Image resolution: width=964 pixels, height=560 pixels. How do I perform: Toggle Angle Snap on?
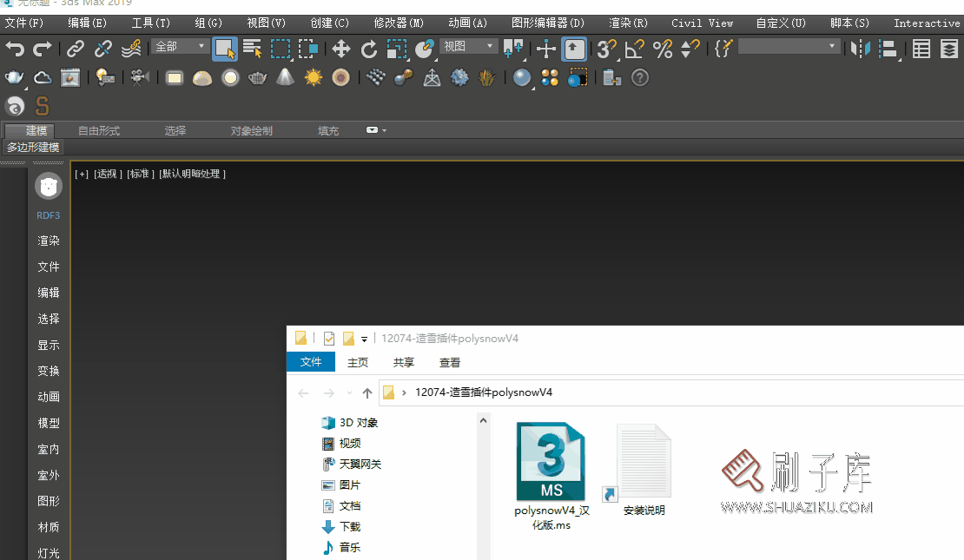coord(635,49)
